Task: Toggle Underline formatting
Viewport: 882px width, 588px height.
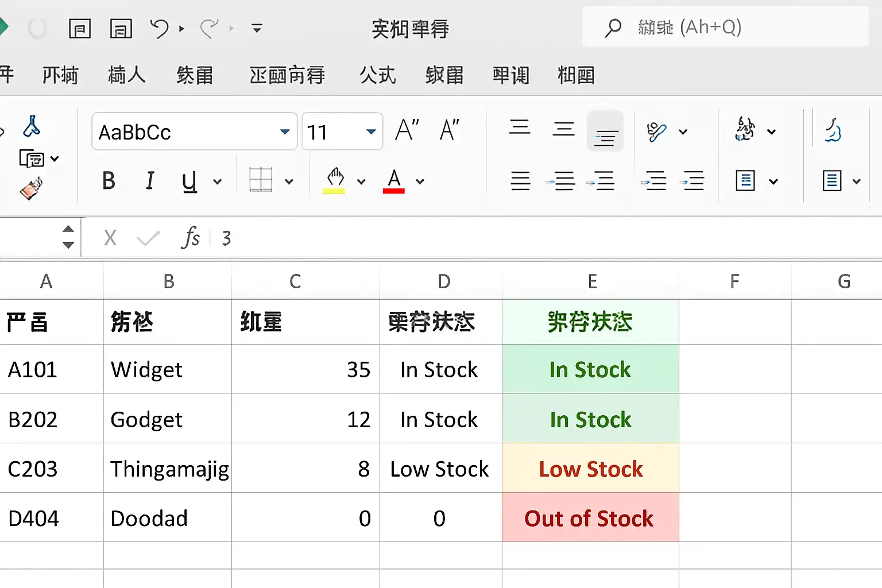Action: click(x=189, y=181)
